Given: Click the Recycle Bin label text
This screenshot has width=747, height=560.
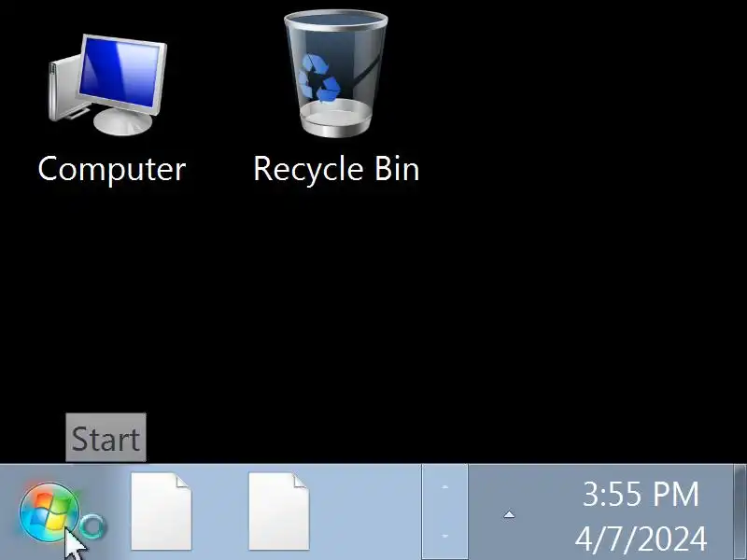Looking at the screenshot, I should [336, 169].
